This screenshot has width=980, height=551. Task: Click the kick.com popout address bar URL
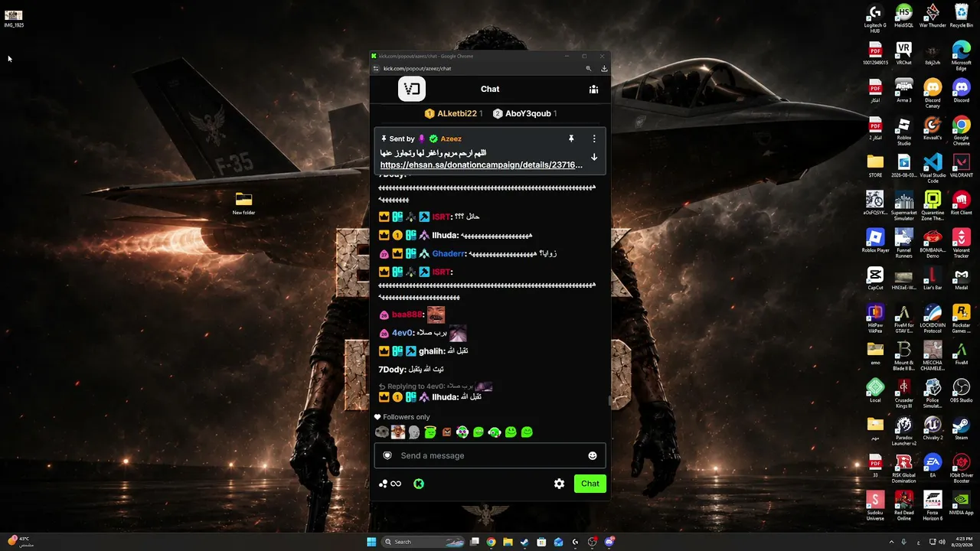tap(417, 68)
